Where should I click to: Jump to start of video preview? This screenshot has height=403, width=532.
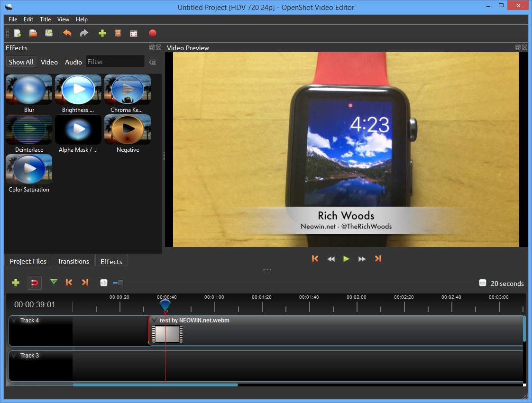(315, 258)
